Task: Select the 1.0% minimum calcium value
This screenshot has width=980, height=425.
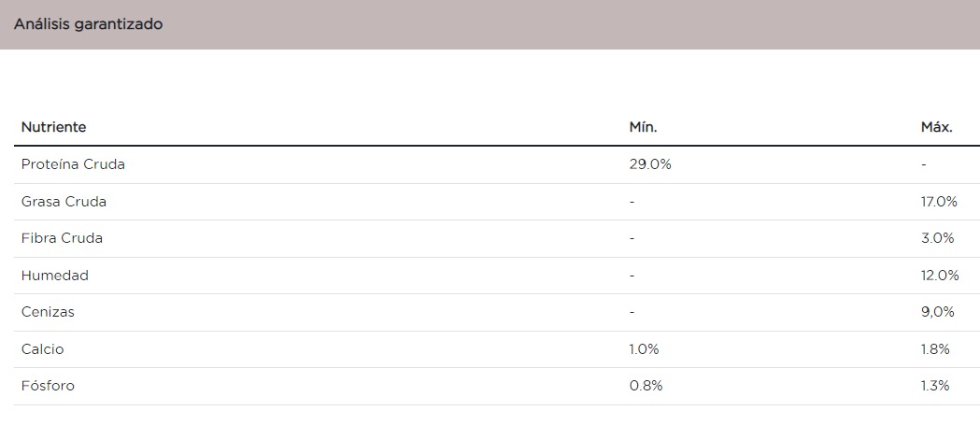Action: point(645,349)
